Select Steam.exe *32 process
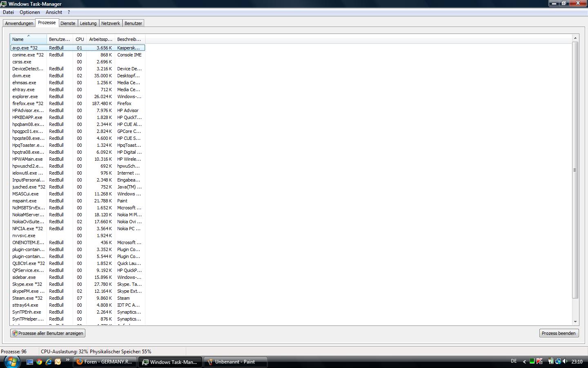 [78, 298]
